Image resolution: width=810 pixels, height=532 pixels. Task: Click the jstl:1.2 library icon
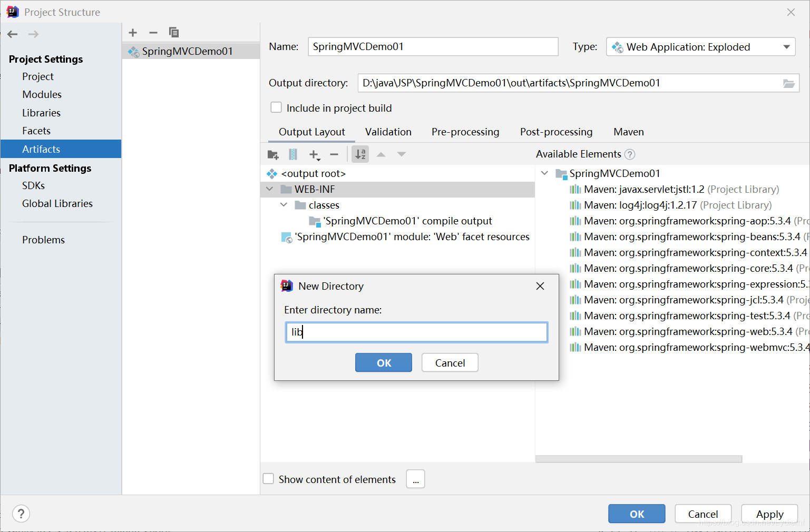(x=575, y=190)
